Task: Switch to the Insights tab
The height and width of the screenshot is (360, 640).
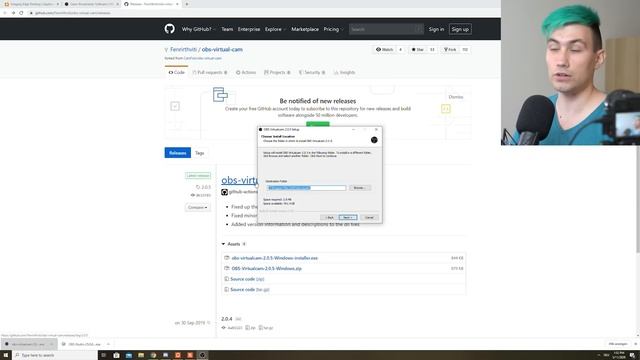Action: click(x=344, y=72)
